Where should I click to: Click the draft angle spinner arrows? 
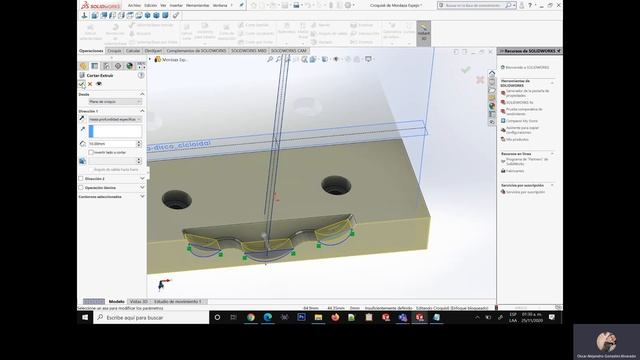click(139, 161)
